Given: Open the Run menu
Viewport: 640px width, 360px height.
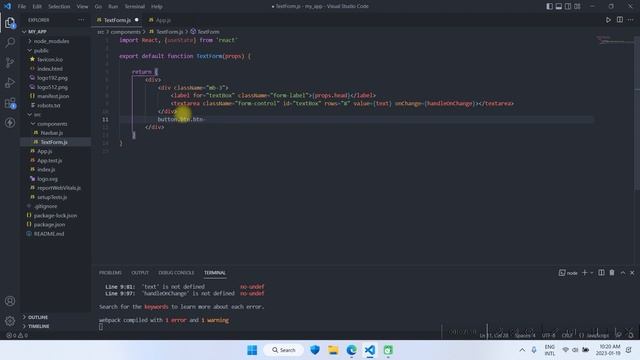Looking at the screenshot, I should point(113,6).
